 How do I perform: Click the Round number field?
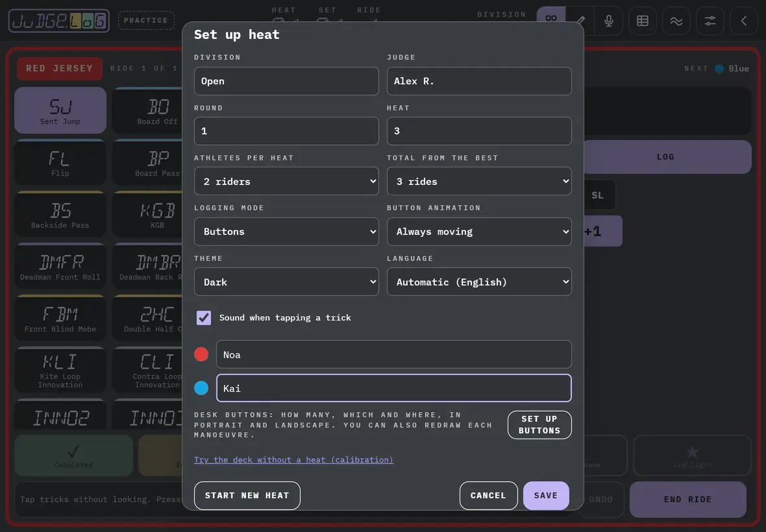click(286, 131)
